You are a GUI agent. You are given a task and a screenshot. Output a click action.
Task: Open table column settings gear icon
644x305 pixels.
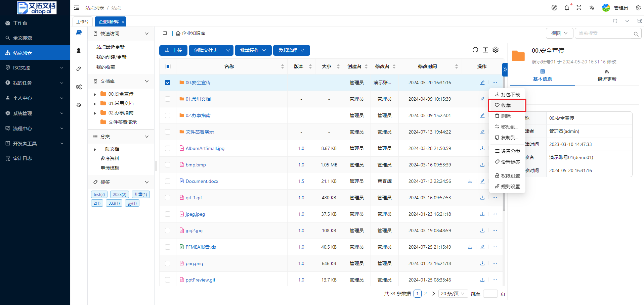tap(496, 50)
